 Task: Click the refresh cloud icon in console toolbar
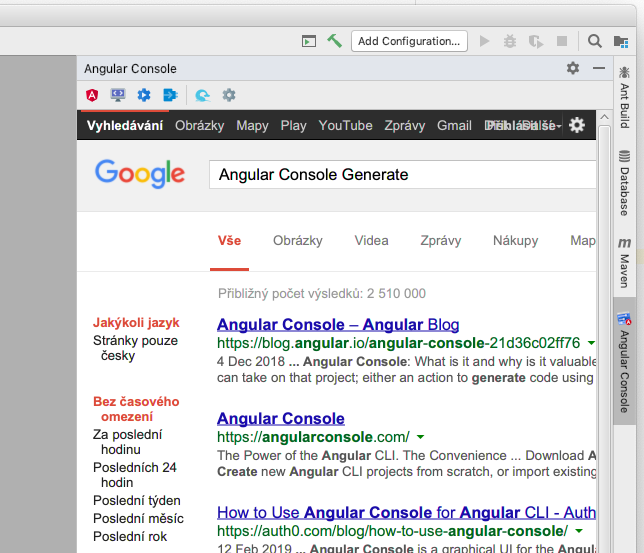point(202,95)
